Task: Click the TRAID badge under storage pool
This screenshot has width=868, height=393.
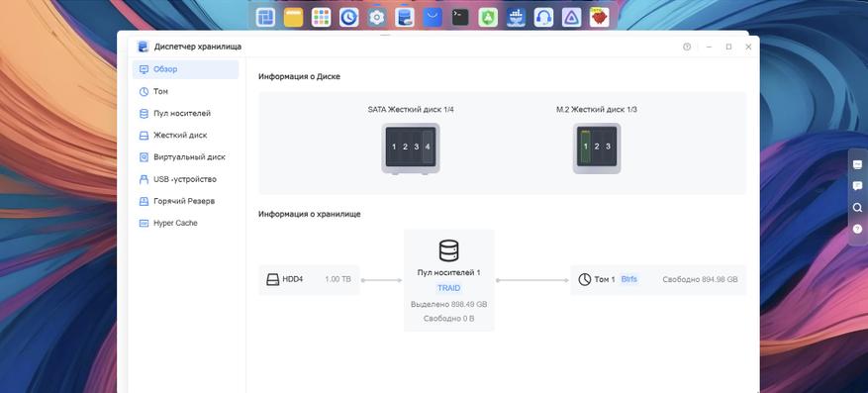Action: (448, 288)
